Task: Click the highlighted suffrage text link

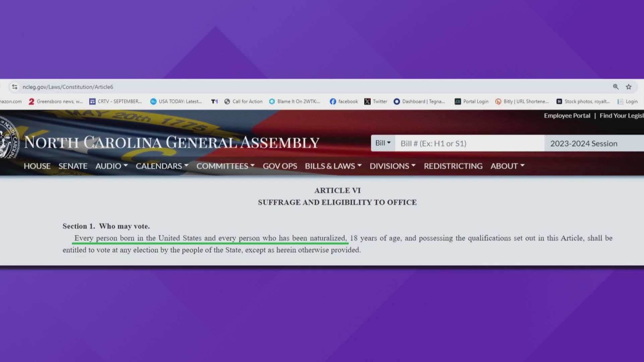Action: (x=211, y=238)
